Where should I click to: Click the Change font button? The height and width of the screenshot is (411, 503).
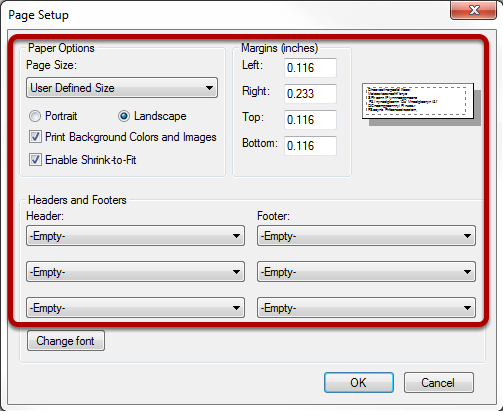pos(66,341)
